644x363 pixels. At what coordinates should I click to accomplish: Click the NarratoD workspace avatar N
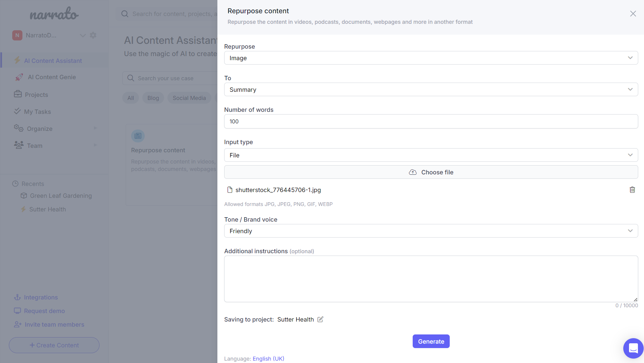17,35
